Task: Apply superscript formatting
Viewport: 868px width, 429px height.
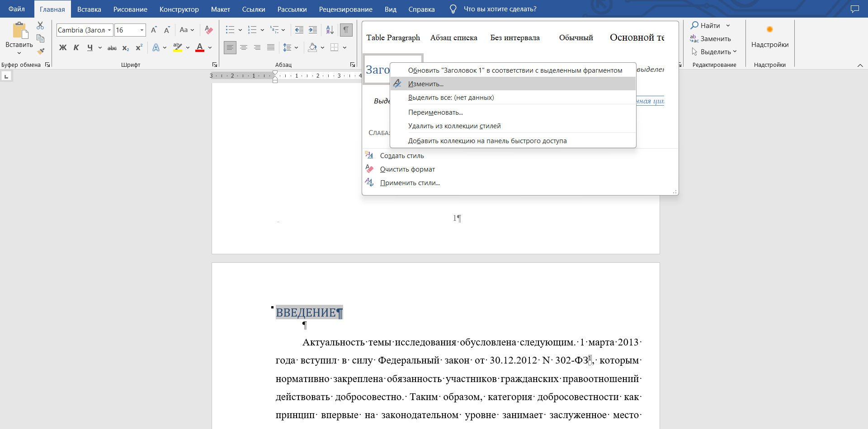Action: 139,47
